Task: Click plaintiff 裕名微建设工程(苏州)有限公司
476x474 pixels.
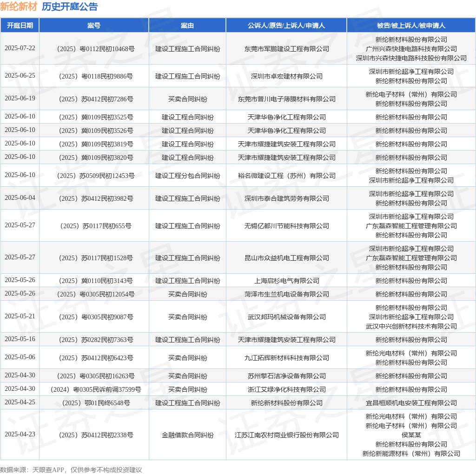Action: [x=286, y=176]
